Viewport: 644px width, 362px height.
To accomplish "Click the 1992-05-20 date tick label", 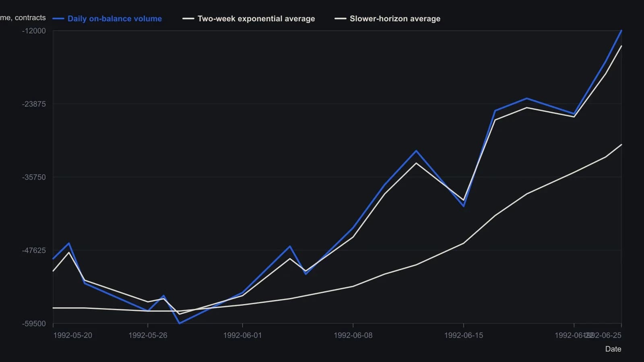I will [72, 335].
